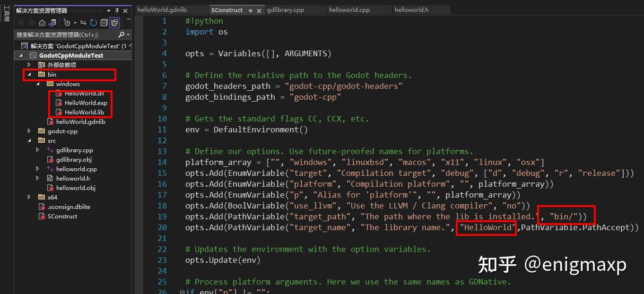
Task: Click the Home icon in Solution Explorer toolbar
Action: (x=43, y=23)
